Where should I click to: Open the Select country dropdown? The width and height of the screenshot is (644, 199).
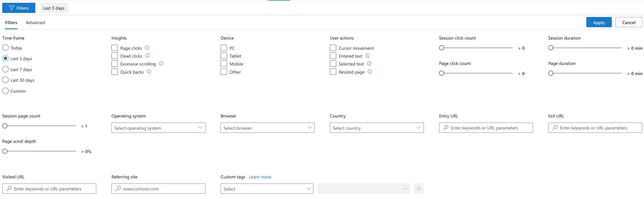tap(377, 128)
